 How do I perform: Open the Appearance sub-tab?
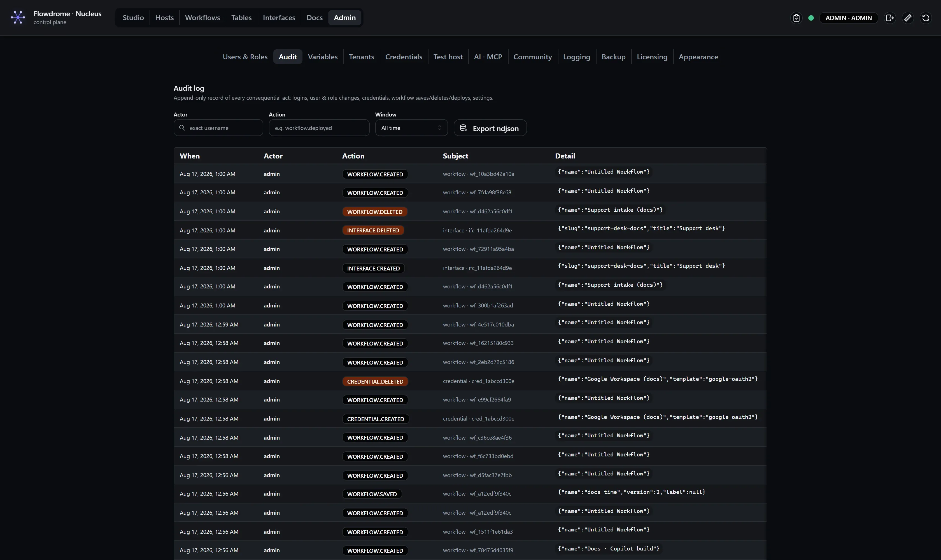[698, 57]
